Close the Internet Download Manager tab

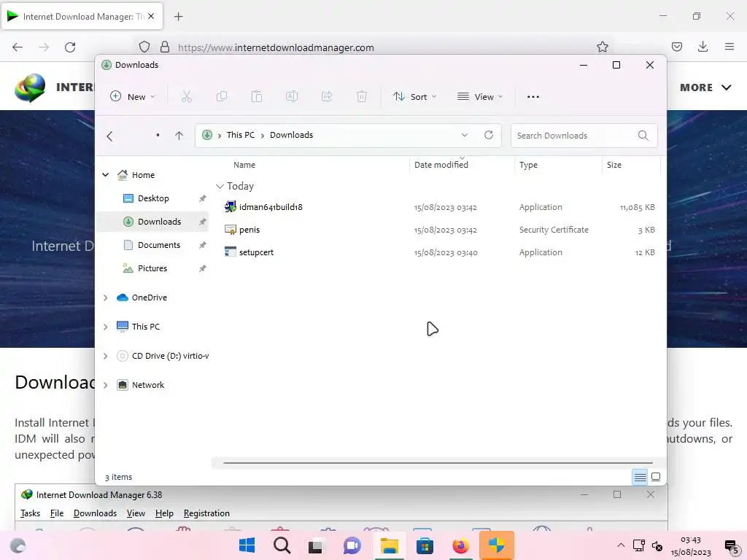click(x=151, y=16)
